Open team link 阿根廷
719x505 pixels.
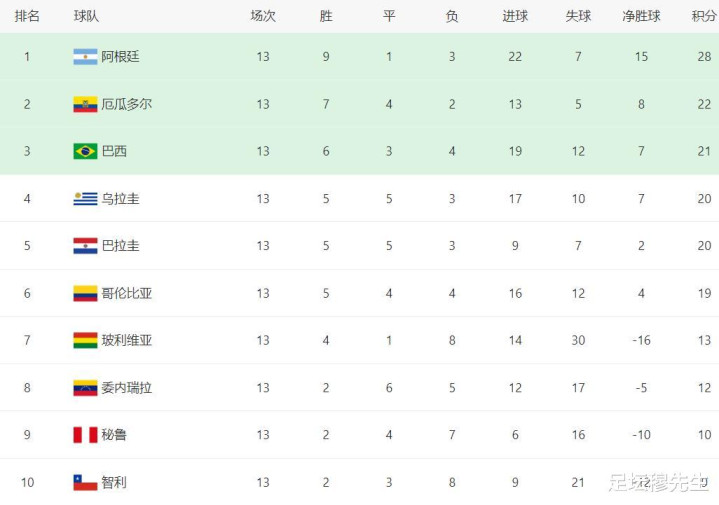[120, 57]
